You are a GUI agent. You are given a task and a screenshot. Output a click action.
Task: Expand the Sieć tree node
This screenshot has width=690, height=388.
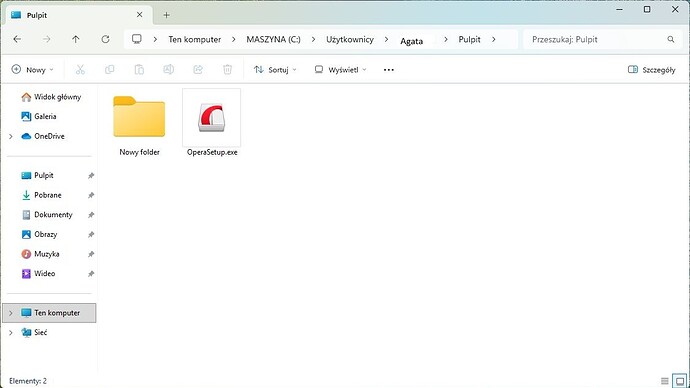point(11,333)
